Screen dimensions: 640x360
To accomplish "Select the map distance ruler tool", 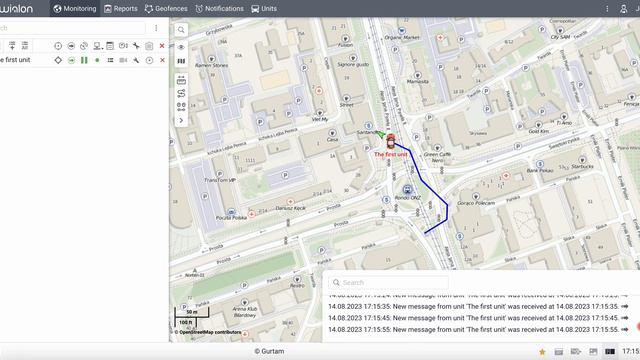I will (181, 80).
